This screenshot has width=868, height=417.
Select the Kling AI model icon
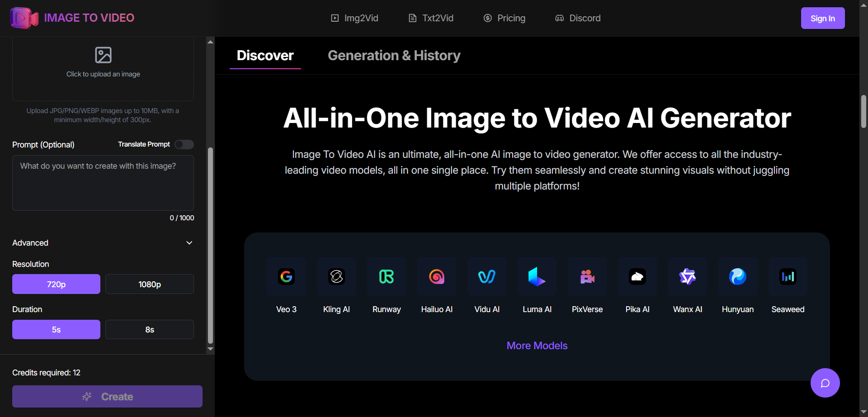(336, 277)
